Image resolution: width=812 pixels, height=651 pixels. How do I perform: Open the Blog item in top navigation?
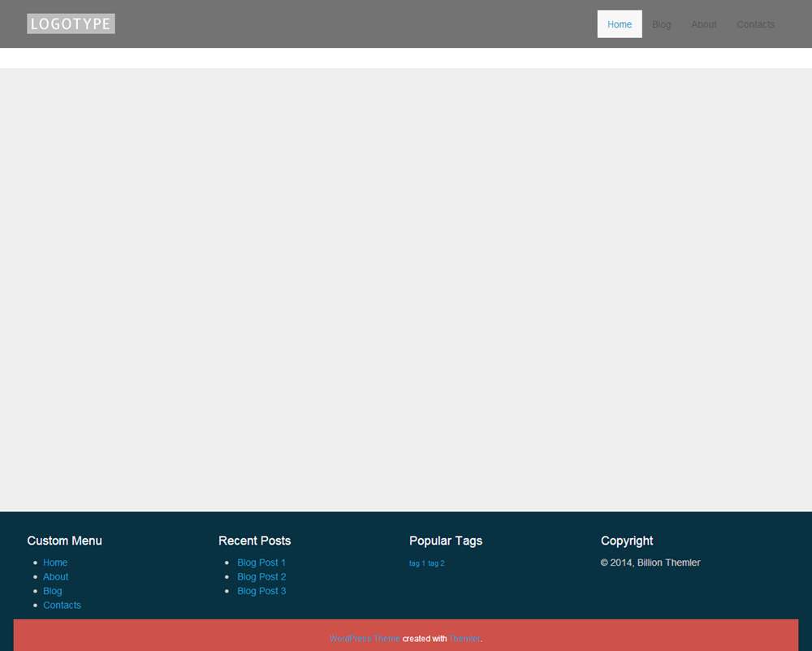click(661, 24)
